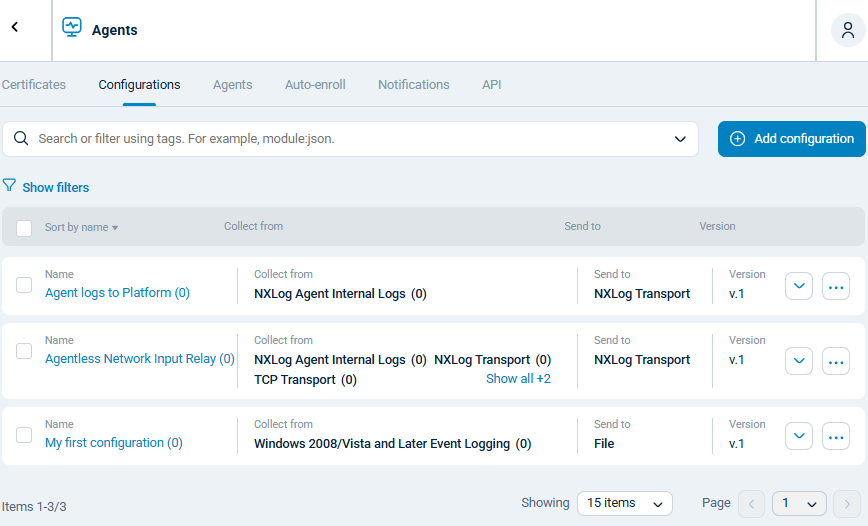
Task: Focus the search or filter tags field
Action: point(350,139)
